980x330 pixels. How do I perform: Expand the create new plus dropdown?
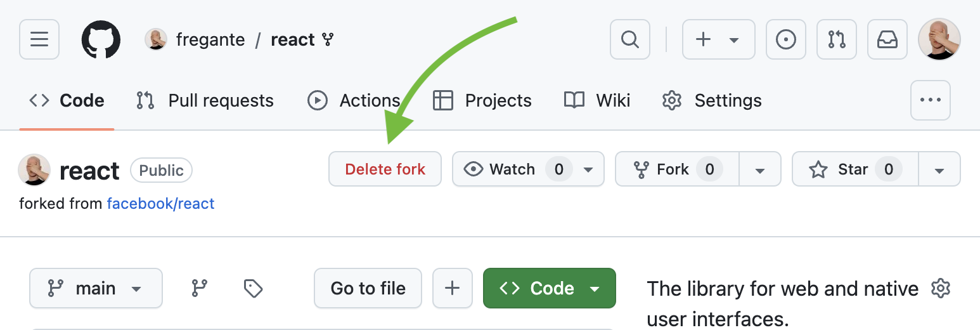point(718,39)
